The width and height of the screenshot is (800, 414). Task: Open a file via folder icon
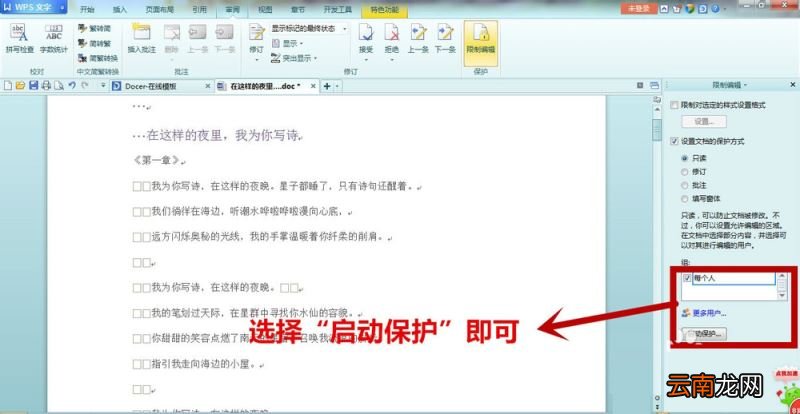click(x=20, y=86)
